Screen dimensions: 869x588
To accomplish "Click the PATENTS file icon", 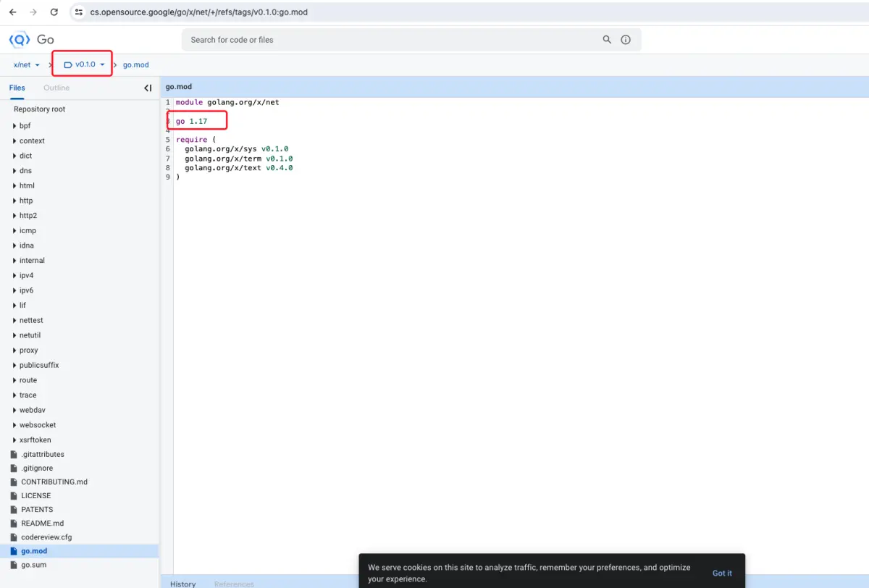I will point(14,510).
